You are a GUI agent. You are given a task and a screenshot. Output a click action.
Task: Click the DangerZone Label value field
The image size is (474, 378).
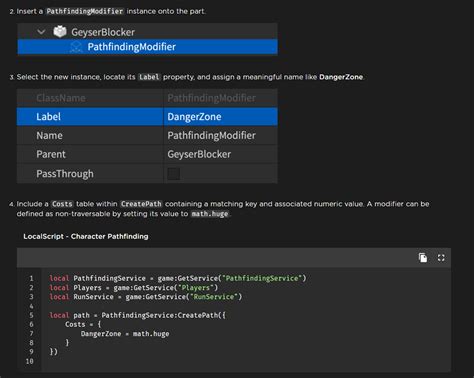click(220, 117)
